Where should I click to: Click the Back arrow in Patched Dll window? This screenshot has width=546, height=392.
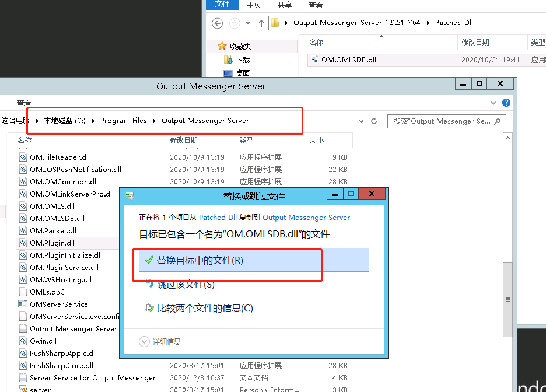pos(217,23)
